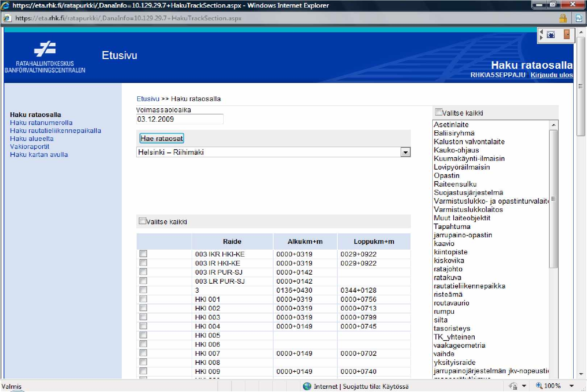Viewport: 587px width, 392px height.
Task: Check the row 003 IKR HKI-KE
Action: [x=143, y=254]
